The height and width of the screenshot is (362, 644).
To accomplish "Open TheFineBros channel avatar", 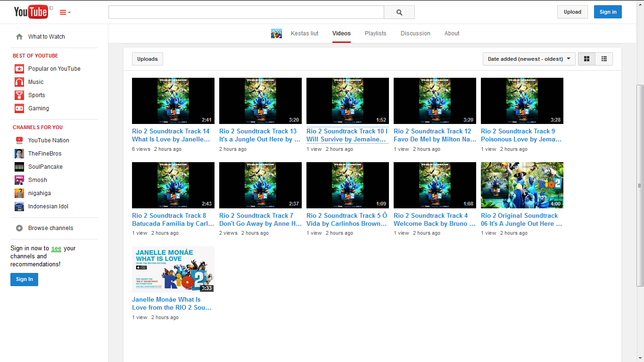I will tap(19, 154).
